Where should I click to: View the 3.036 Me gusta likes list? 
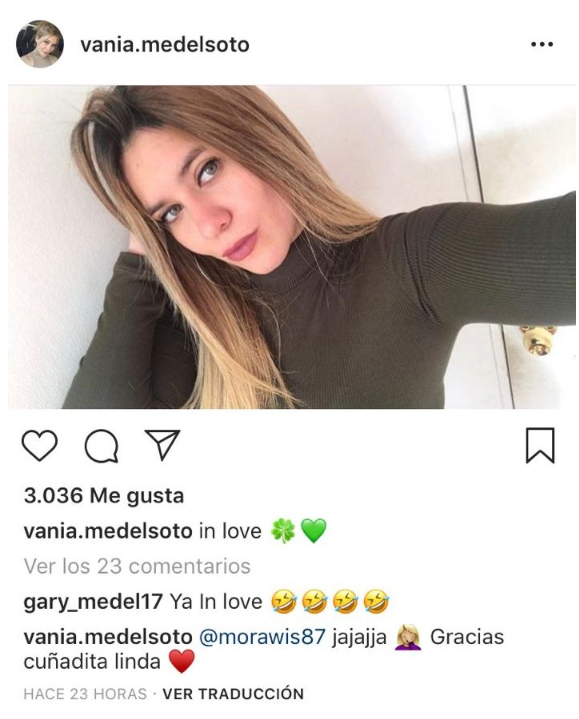tap(104, 496)
